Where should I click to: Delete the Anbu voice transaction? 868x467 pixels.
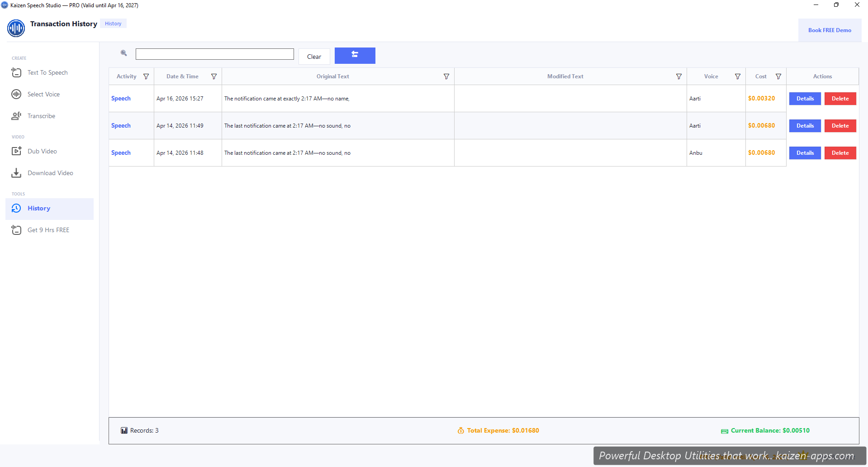840,152
